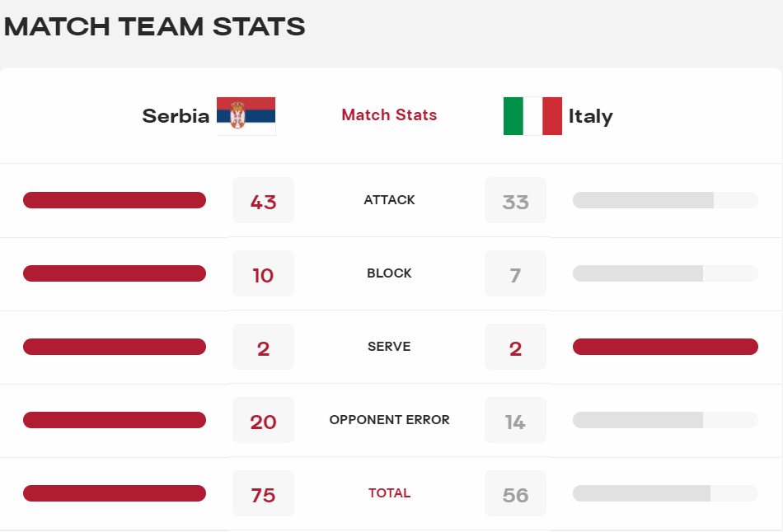
Task: Click the Serbia team name
Action: pyautogui.click(x=176, y=116)
